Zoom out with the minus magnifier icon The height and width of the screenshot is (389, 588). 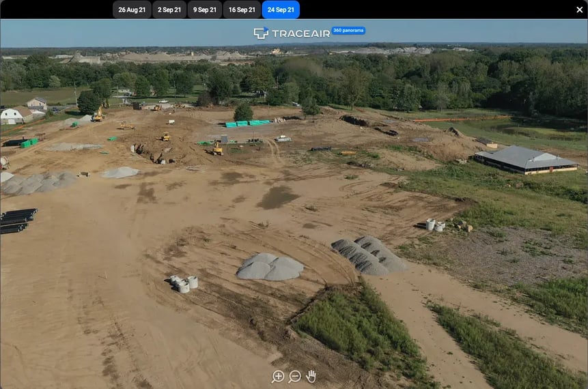click(295, 376)
